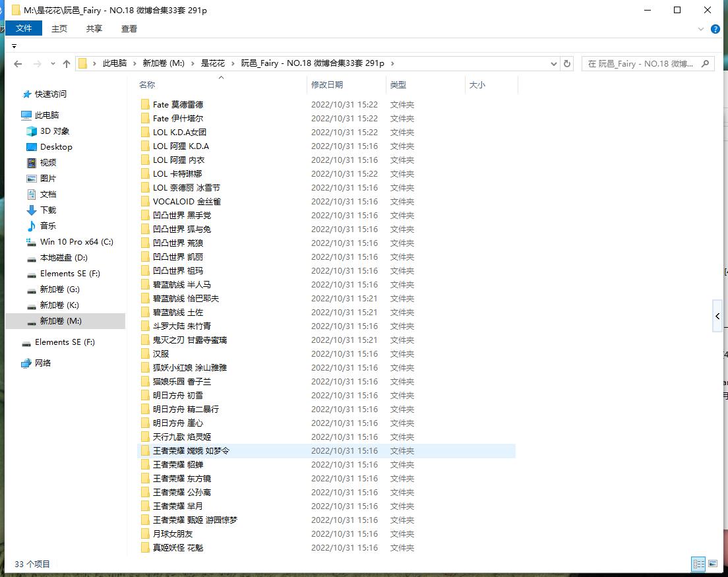Open the breadcrumb dropdown arrow after 此电脑

(x=135, y=63)
